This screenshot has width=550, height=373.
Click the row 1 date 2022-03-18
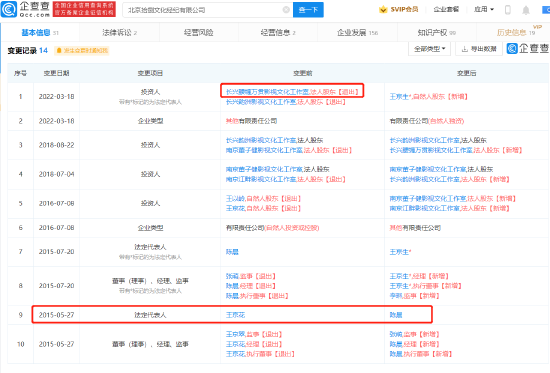pos(56,96)
